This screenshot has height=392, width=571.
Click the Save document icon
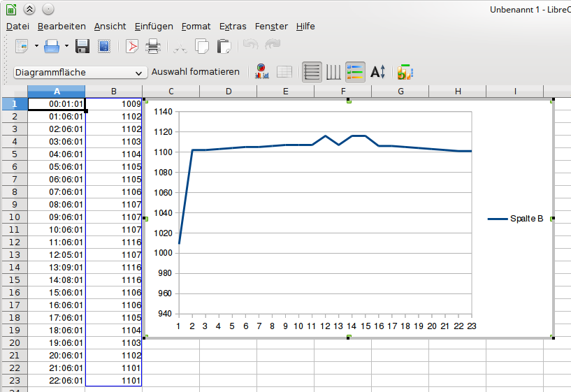82,47
